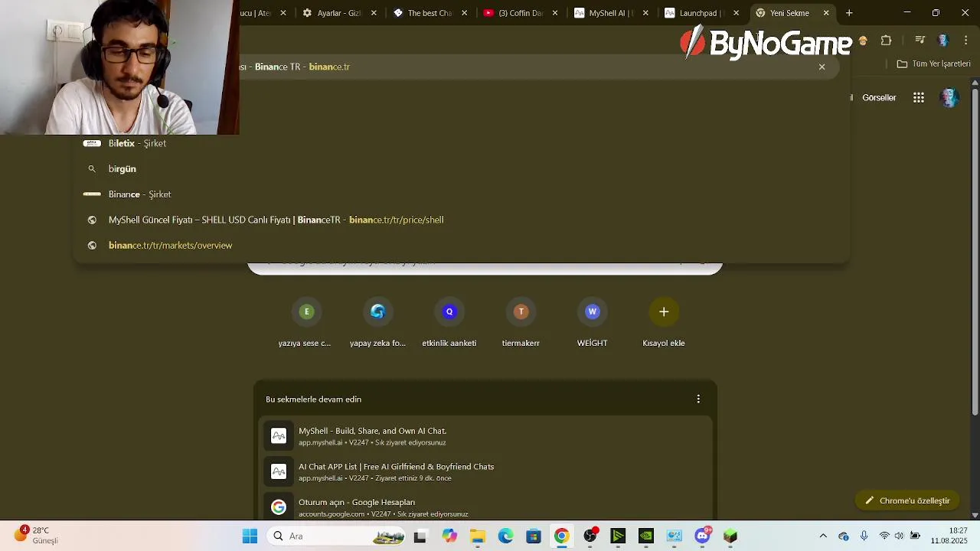980x551 pixels.
Task: Launch Copilot from the taskbar
Action: [449, 536]
